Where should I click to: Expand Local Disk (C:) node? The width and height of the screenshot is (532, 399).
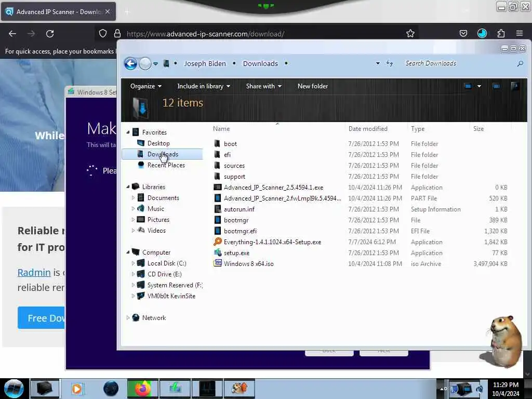pos(132,263)
